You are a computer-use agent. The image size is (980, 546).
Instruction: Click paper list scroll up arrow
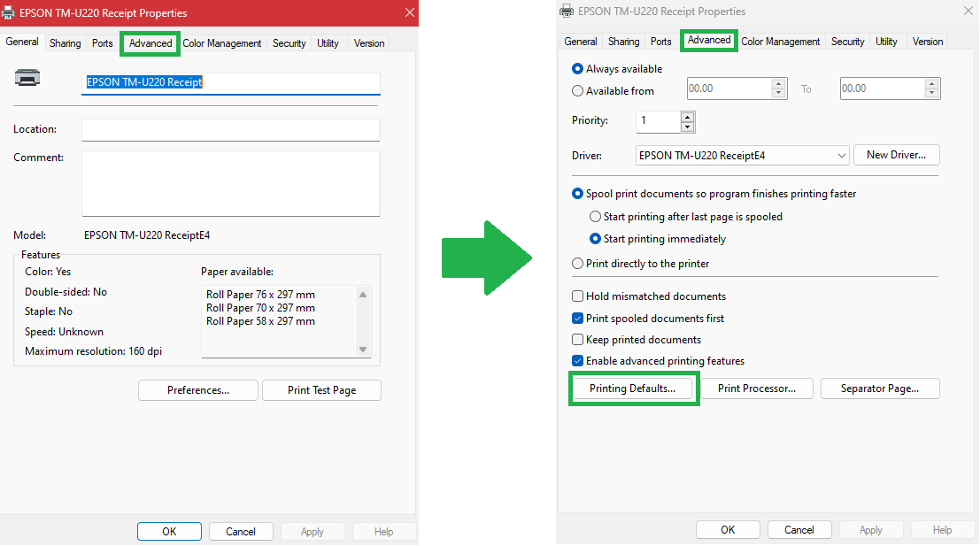[363, 295]
